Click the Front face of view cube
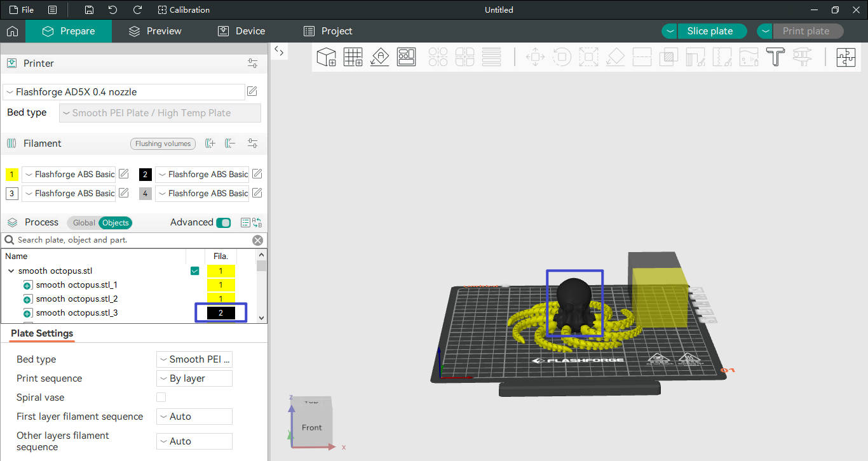868x461 pixels. click(311, 427)
